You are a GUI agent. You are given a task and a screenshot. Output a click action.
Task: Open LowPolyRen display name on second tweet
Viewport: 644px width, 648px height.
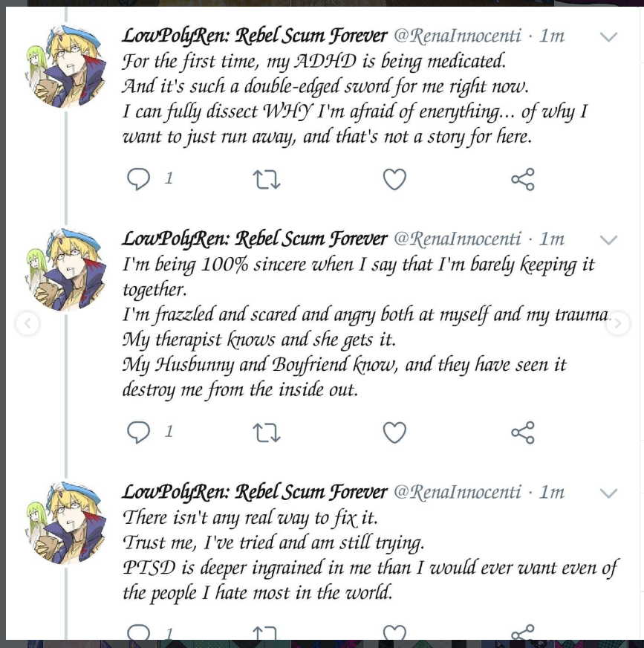254,239
